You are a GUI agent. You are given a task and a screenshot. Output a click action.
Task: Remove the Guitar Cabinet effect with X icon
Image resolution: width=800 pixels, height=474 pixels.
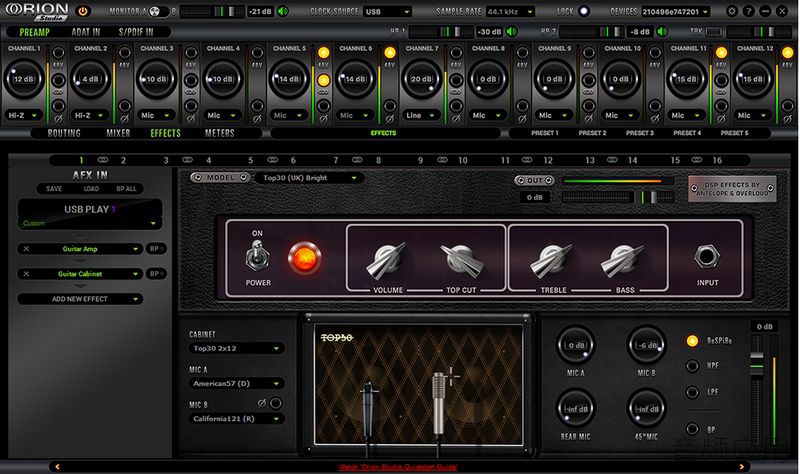[27, 274]
